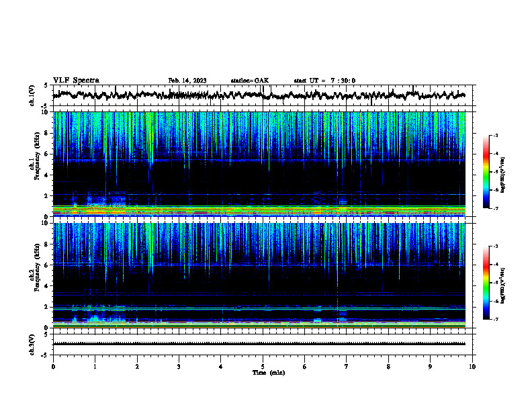Click the time axis tick label '10'
532x411 pixels.
472,367
